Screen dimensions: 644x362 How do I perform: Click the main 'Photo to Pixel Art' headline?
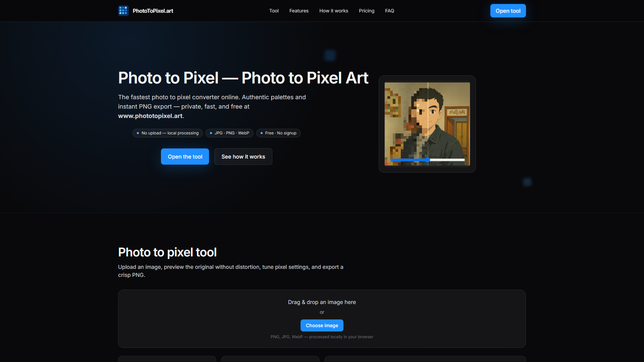[243, 78]
